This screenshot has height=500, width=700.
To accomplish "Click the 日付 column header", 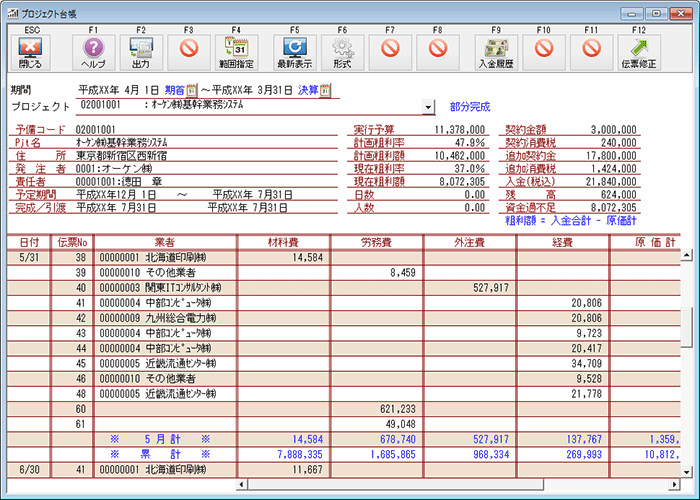I will click(x=29, y=242).
